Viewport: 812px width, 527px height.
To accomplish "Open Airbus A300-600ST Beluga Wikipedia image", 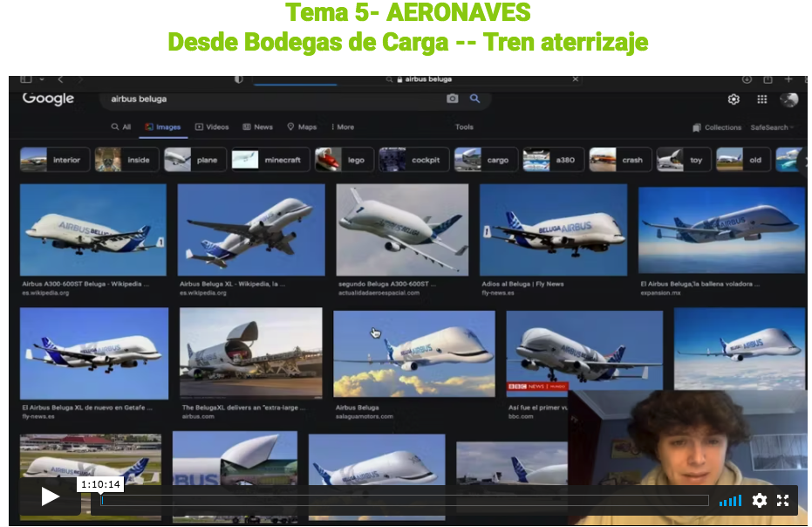I will [x=93, y=229].
